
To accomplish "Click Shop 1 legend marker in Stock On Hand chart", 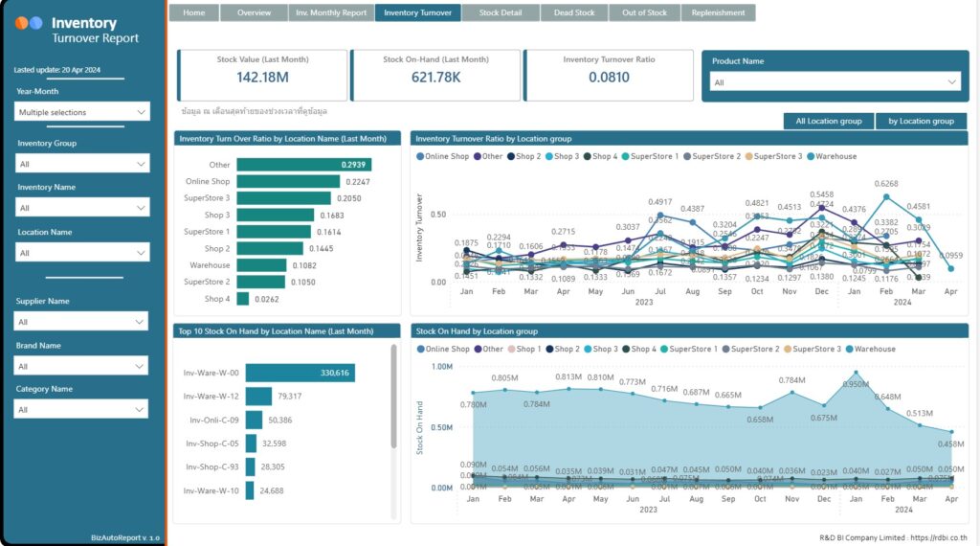I will [x=510, y=350].
